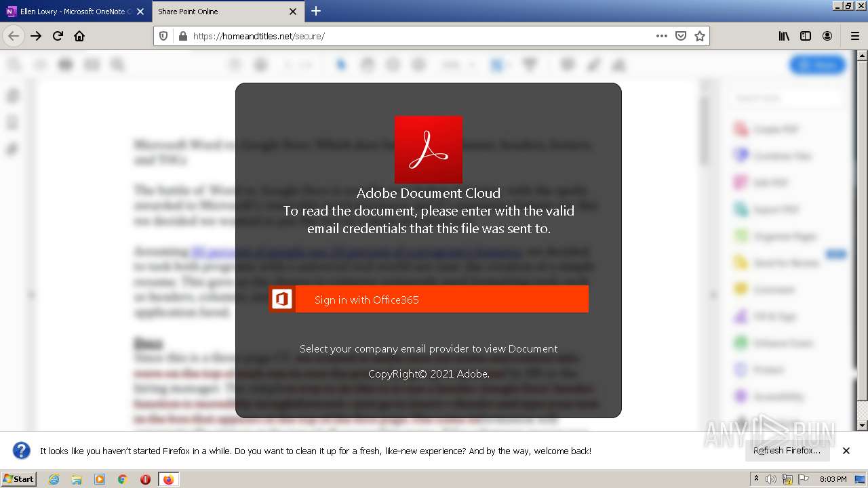Select the Firefox taskbar button
This screenshot has width=868, height=488.
click(168, 479)
